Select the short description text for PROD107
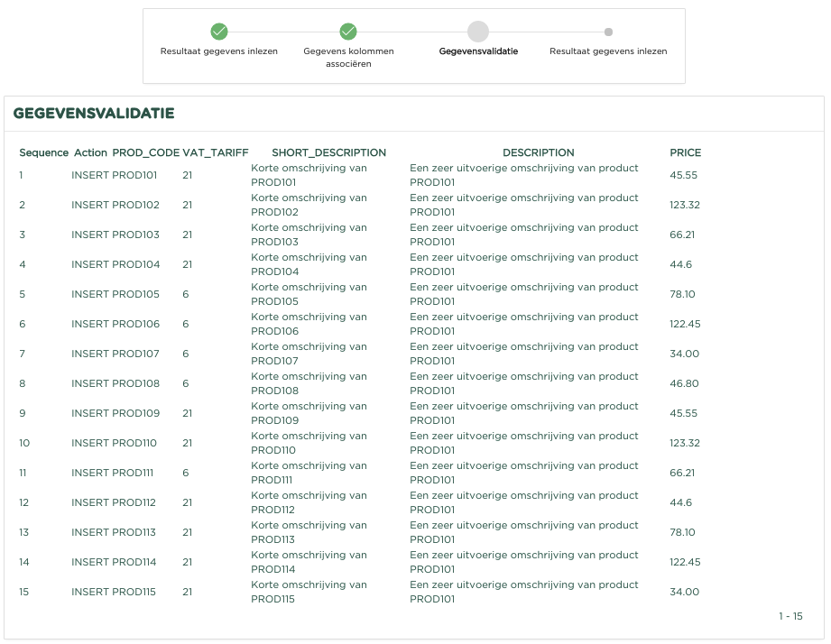The image size is (831, 644). click(309, 354)
